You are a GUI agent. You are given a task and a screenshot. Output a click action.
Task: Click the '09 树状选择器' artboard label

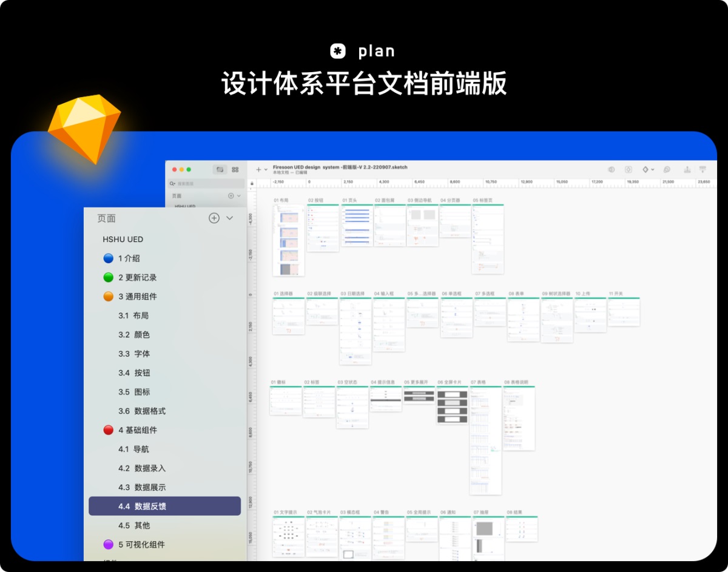pos(556,294)
